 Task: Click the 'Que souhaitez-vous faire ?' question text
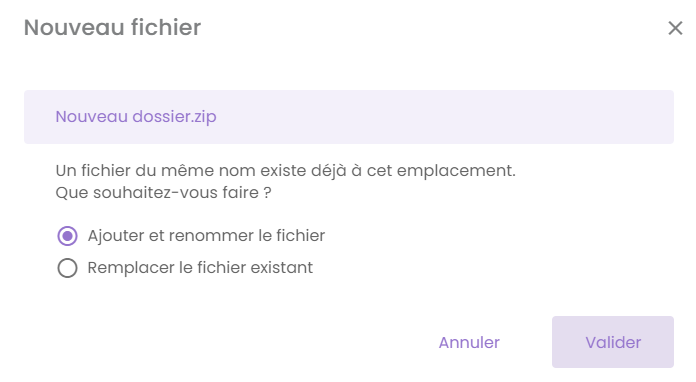(x=163, y=193)
